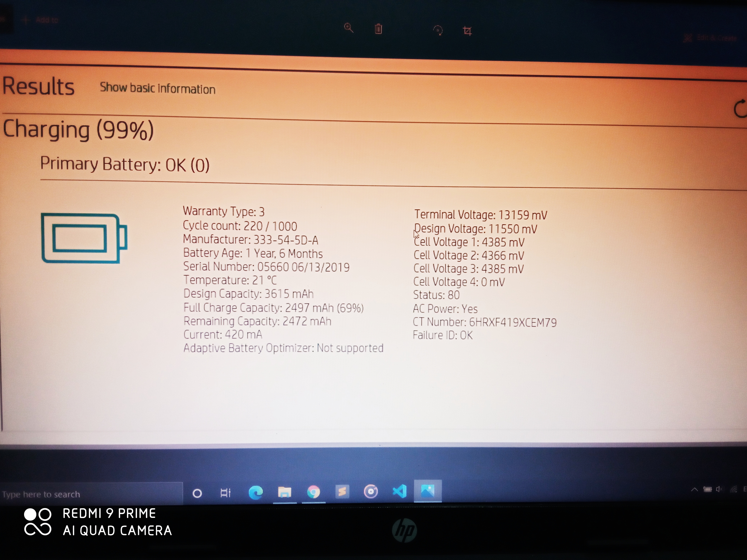This screenshot has width=747, height=560.
Task: Open the pink circular music app icon
Action: click(371, 491)
